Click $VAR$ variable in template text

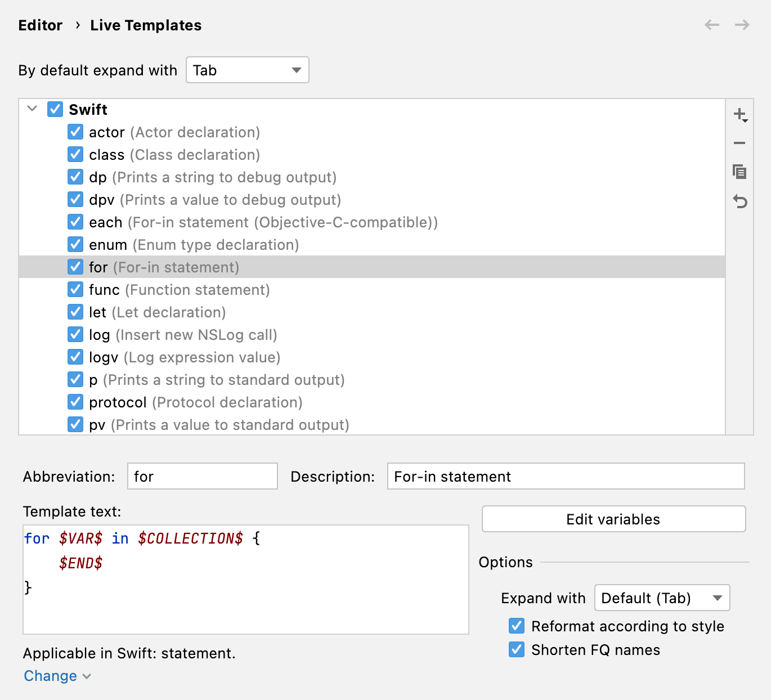(x=81, y=539)
